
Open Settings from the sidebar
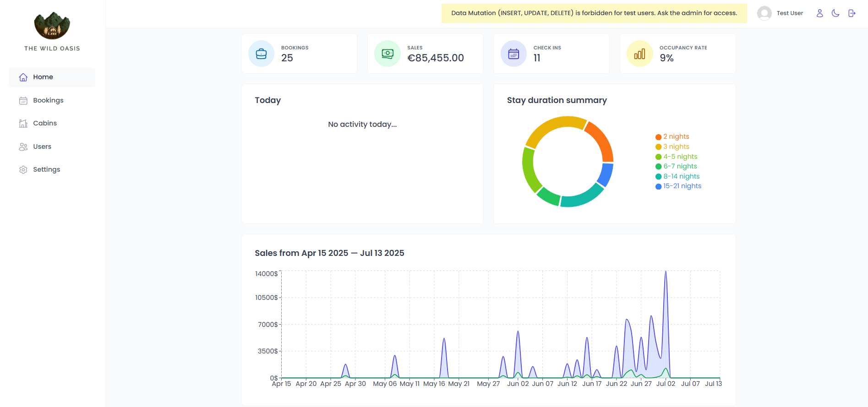(x=46, y=169)
